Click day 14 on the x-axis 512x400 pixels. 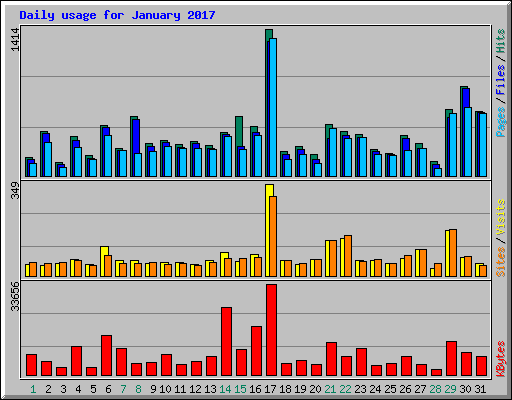[225, 389]
